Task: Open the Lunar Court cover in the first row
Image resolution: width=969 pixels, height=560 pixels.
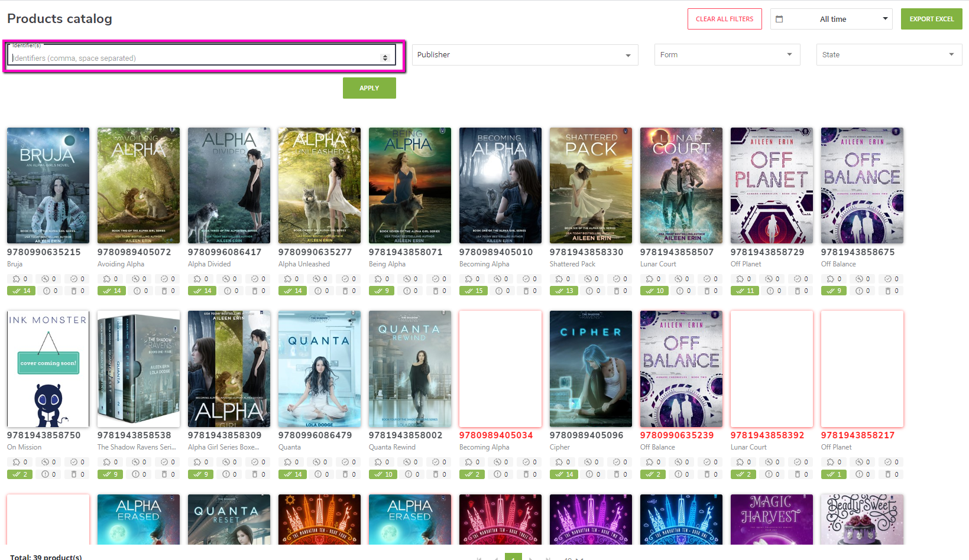Action: (681, 185)
